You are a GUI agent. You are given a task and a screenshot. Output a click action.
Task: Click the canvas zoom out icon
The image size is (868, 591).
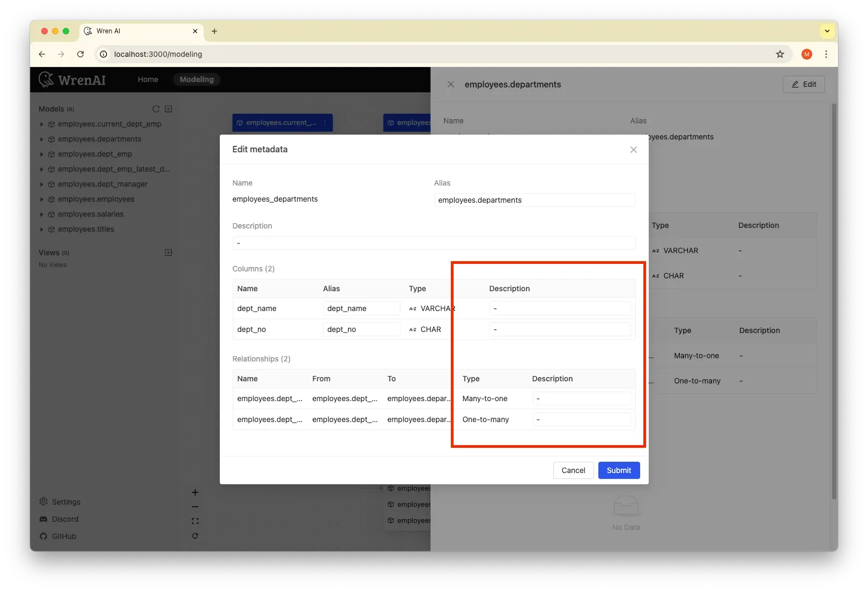coord(195,507)
